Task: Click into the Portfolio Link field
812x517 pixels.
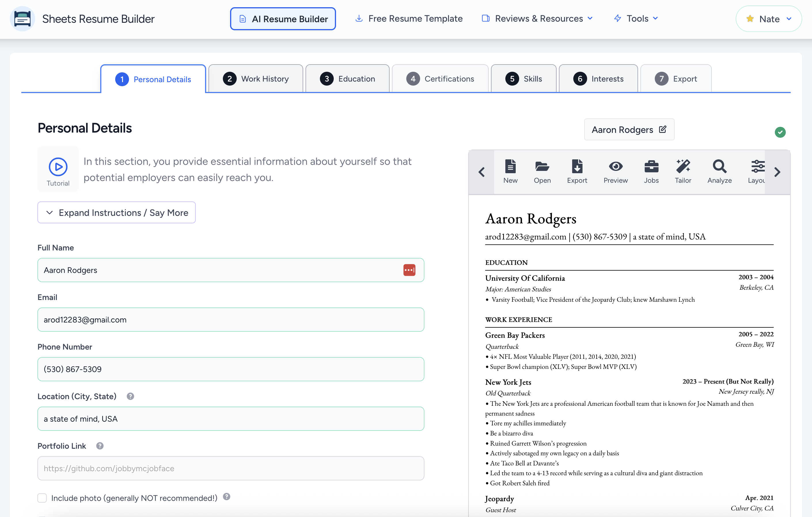Action: [x=231, y=468]
